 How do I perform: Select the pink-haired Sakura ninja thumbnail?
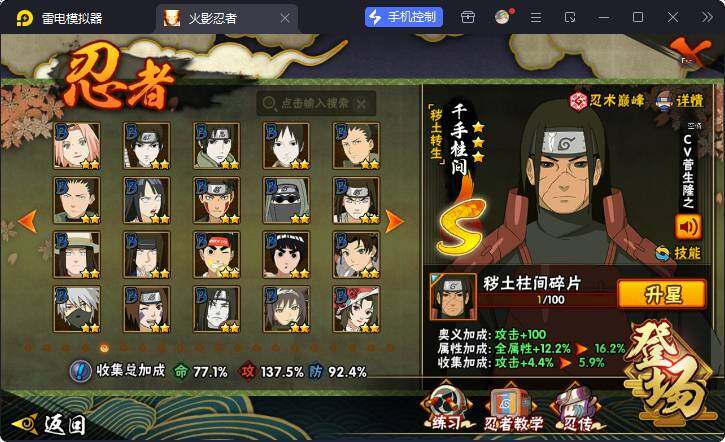[x=77, y=146]
